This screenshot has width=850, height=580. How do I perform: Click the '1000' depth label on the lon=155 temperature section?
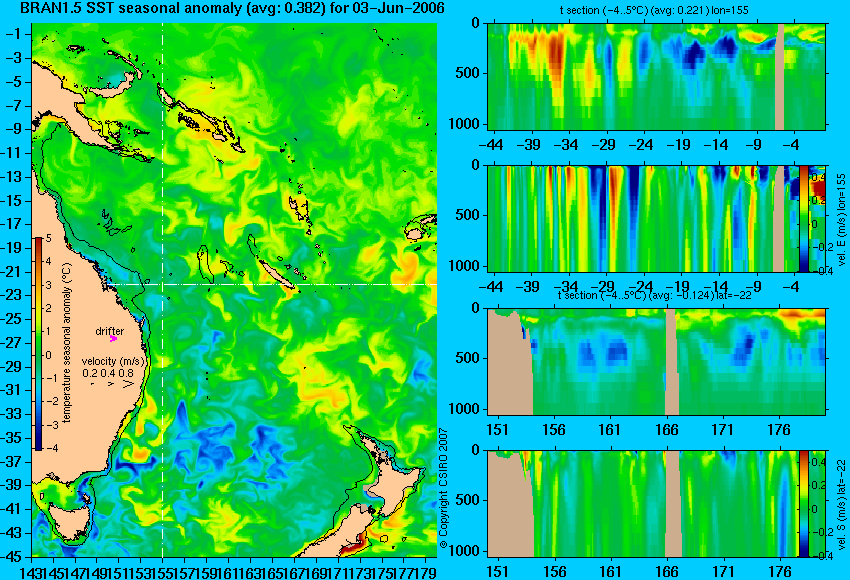pyautogui.click(x=465, y=124)
